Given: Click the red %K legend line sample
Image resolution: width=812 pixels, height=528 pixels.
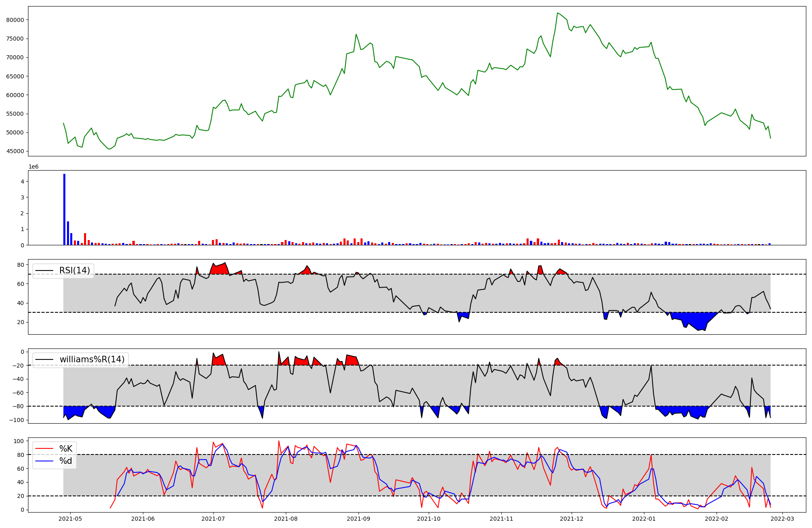Looking at the screenshot, I should coord(44,449).
